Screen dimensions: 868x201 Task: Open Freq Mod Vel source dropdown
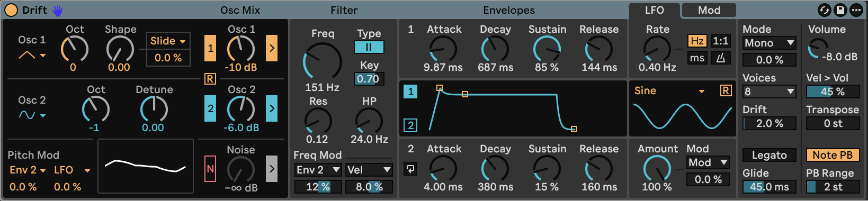tap(369, 170)
